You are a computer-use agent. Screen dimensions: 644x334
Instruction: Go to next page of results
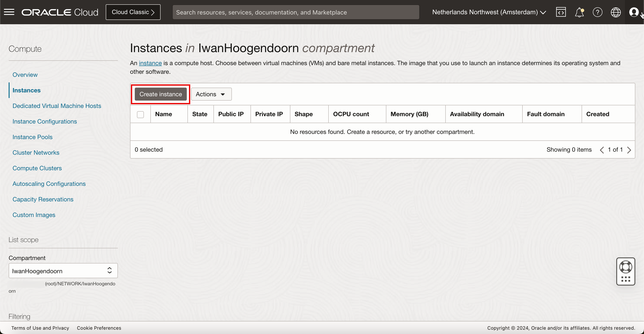[629, 150]
